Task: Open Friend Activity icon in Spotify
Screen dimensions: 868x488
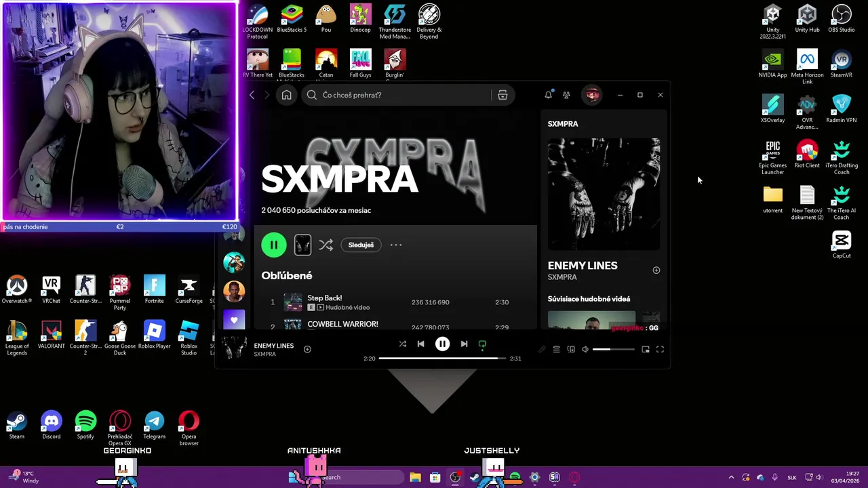Action: (x=567, y=95)
